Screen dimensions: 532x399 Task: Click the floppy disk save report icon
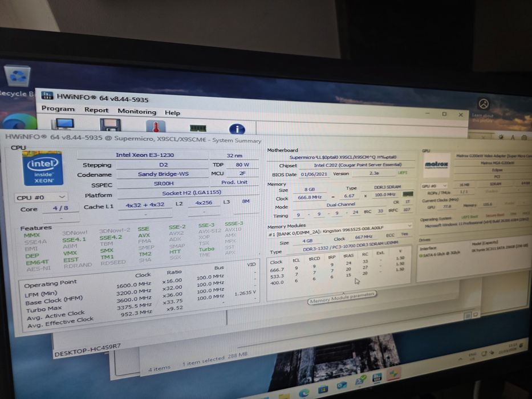tap(110, 125)
